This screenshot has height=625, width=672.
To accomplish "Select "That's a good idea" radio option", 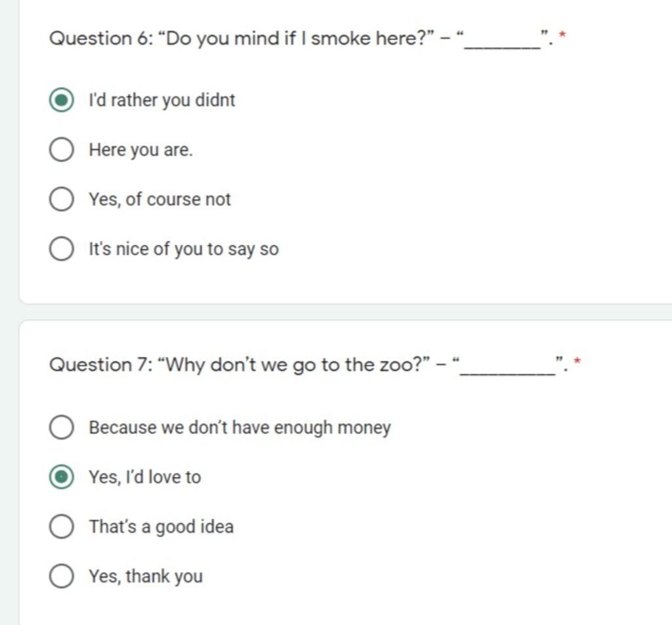I will 61,527.
